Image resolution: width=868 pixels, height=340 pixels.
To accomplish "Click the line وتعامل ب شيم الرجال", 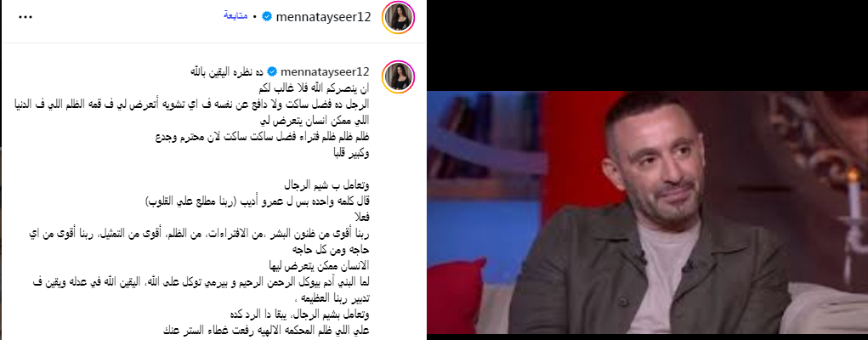I will click(326, 185).
